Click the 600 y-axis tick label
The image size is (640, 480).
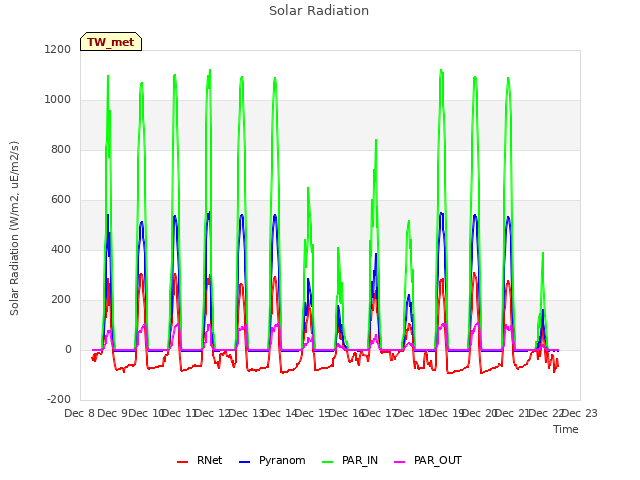tap(61, 200)
